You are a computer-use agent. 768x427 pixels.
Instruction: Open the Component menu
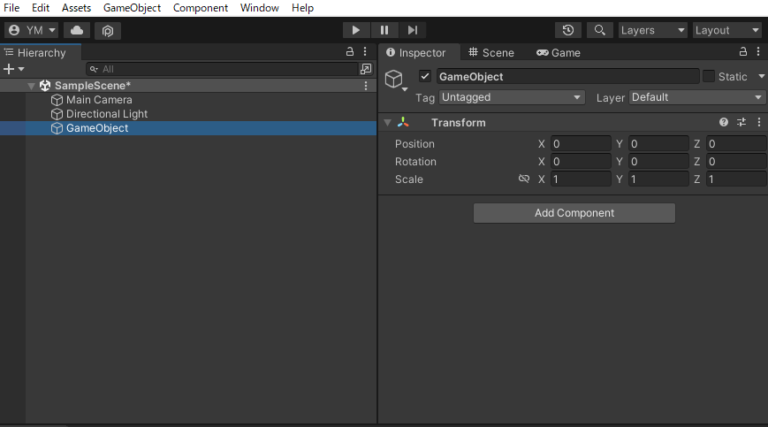coord(200,8)
